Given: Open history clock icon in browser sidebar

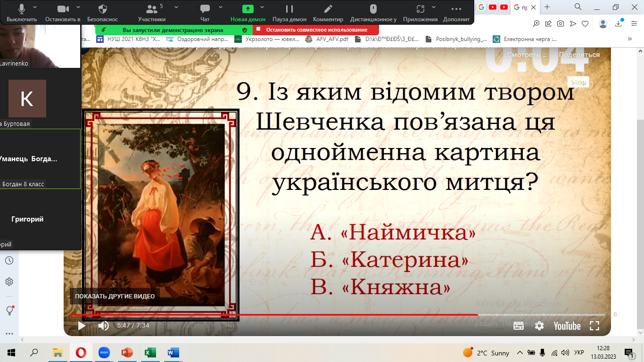Looking at the screenshot, I should point(9,261).
